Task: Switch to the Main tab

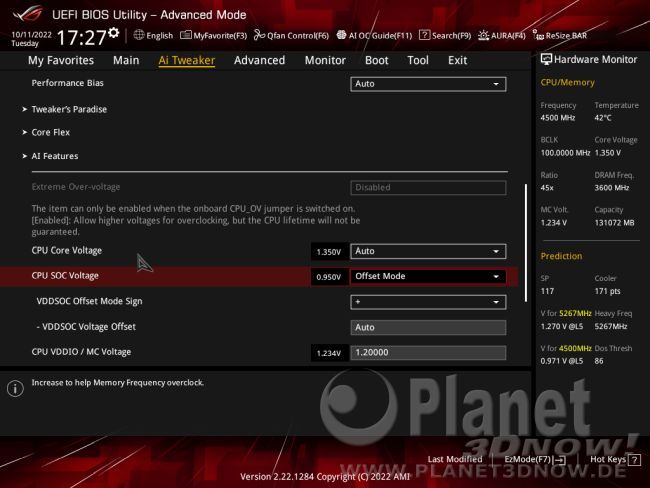Action: [x=126, y=61]
